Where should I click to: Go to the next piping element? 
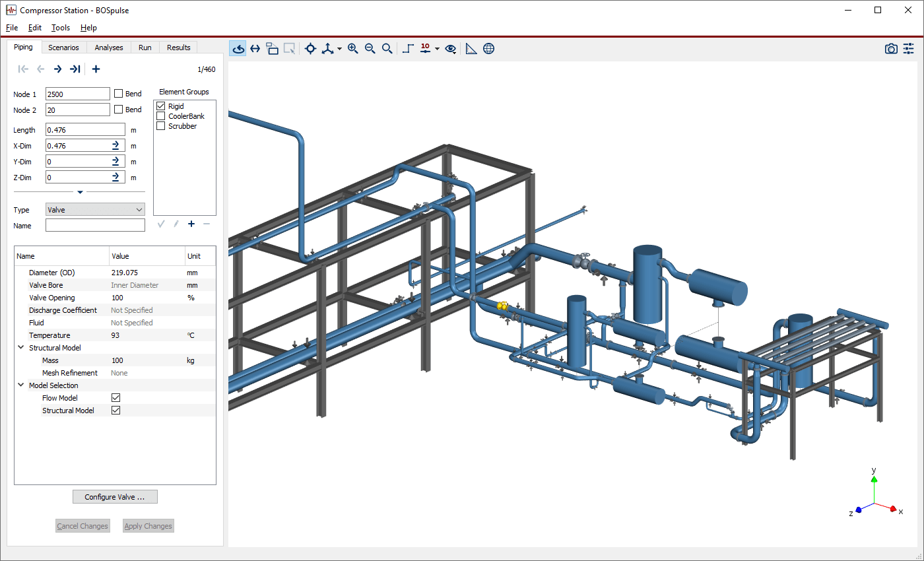click(x=58, y=69)
